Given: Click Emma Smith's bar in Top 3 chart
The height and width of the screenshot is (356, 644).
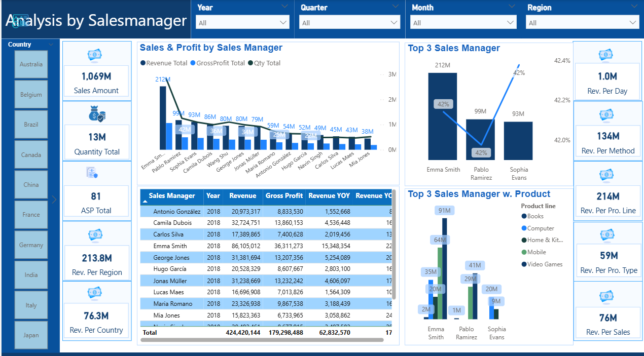Looking at the screenshot, I should 442,116.
